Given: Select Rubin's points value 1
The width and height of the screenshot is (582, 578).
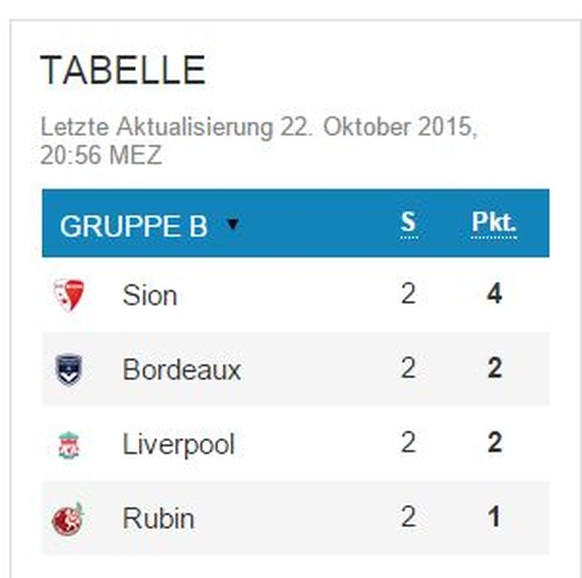Looking at the screenshot, I should 494,517.
